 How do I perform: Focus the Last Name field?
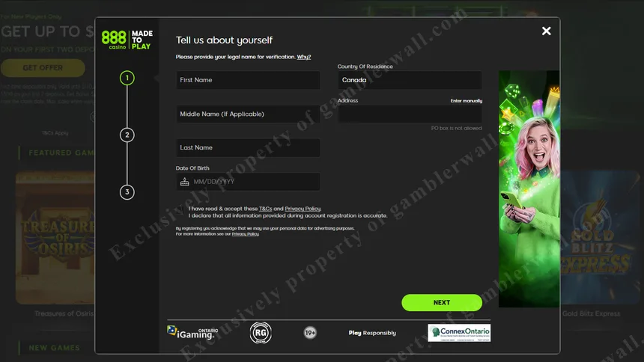[x=248, y=148]
